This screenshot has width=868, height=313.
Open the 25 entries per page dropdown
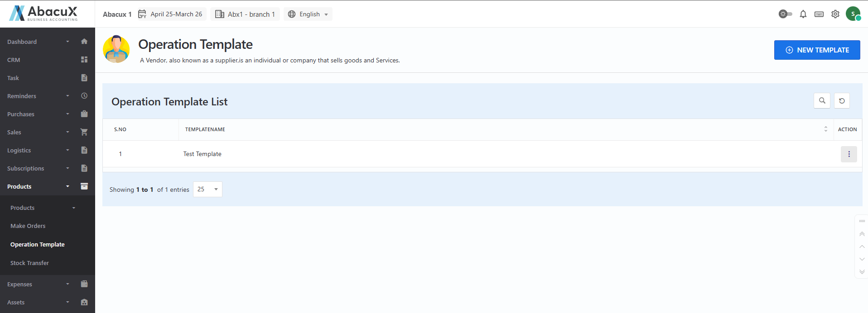click(207, 189)
